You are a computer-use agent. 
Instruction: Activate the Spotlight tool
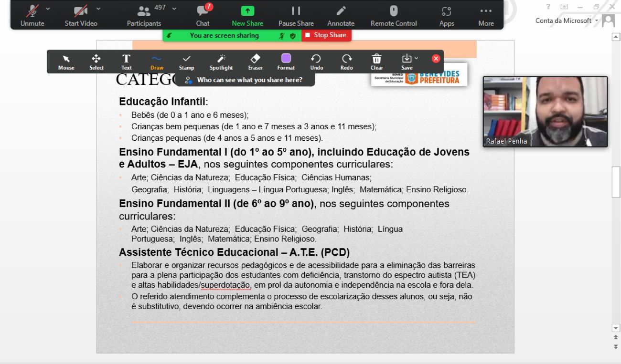221,61
